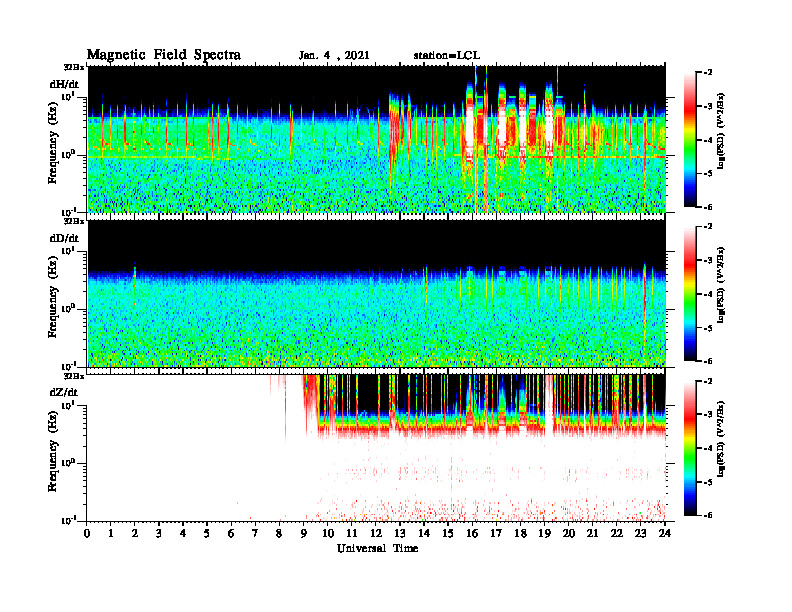Click the 32Hz label atop dH/dt panel

tap(73, 67)
